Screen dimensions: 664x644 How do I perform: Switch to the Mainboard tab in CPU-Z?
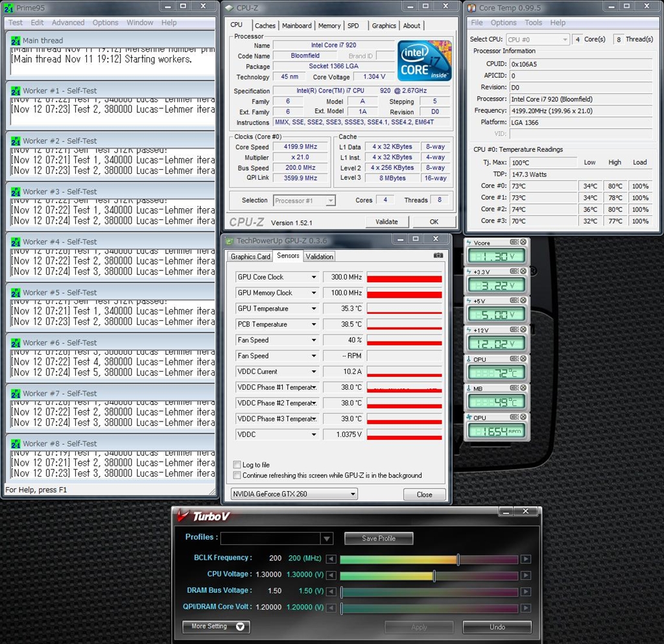click(x=296, y=26)
